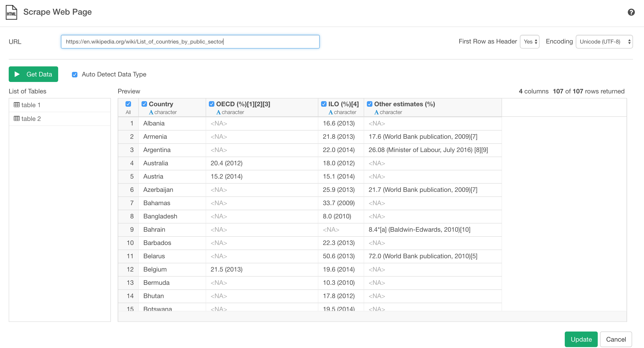The height and width of the screenshot is (348, 644).
Task: Click the Bhutan cell
Action: point(172,296)
